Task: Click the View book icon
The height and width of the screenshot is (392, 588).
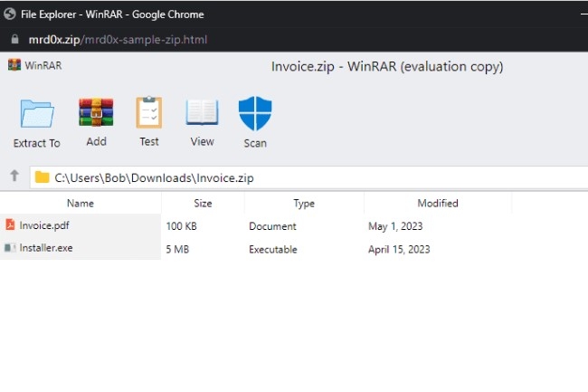Action: coord(202,111)
